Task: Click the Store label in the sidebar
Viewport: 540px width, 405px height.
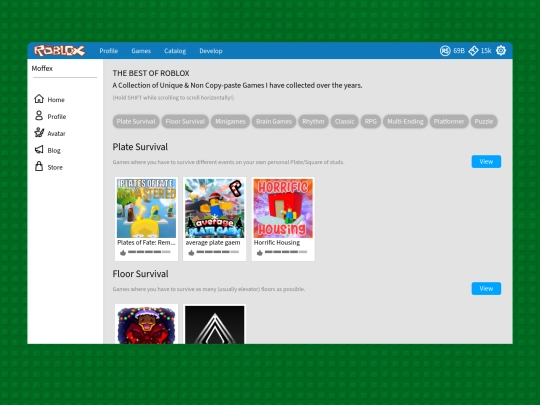Action: click(55, 167)
